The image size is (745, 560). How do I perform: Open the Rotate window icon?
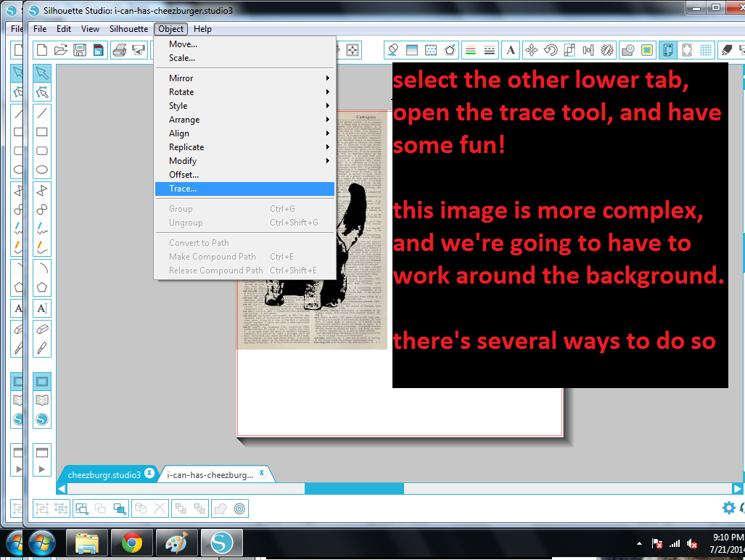tap(551, 50)
